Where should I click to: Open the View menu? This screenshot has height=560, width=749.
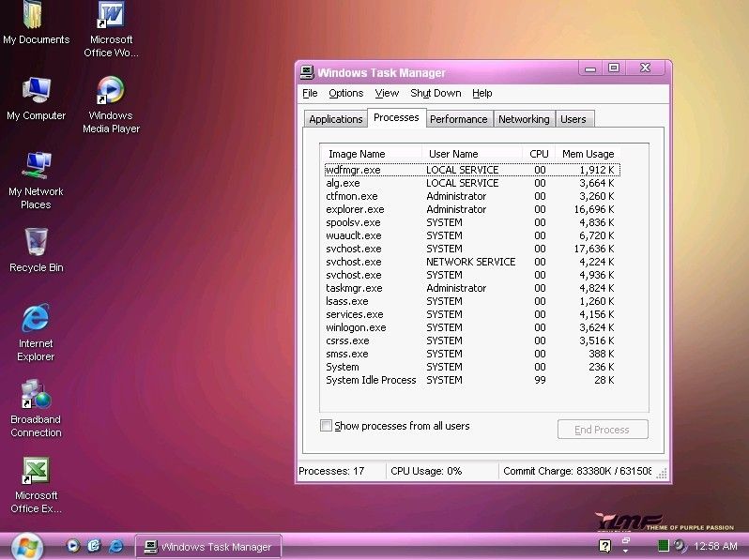(x=387, y=93)
